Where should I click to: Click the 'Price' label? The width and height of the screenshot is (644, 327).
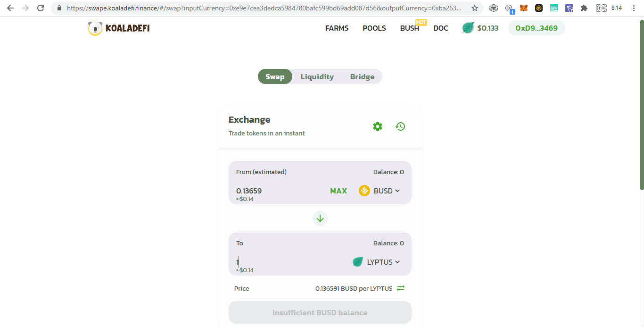pos(241,288)
